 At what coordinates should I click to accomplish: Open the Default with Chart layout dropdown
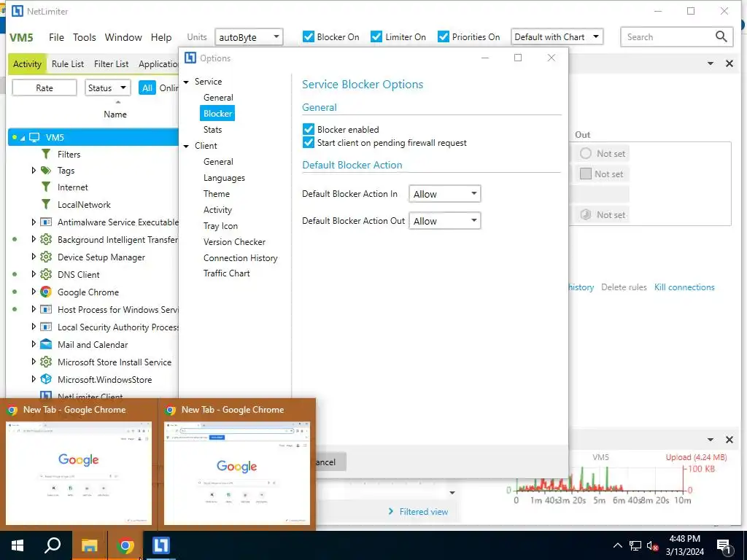click(557, 36)
